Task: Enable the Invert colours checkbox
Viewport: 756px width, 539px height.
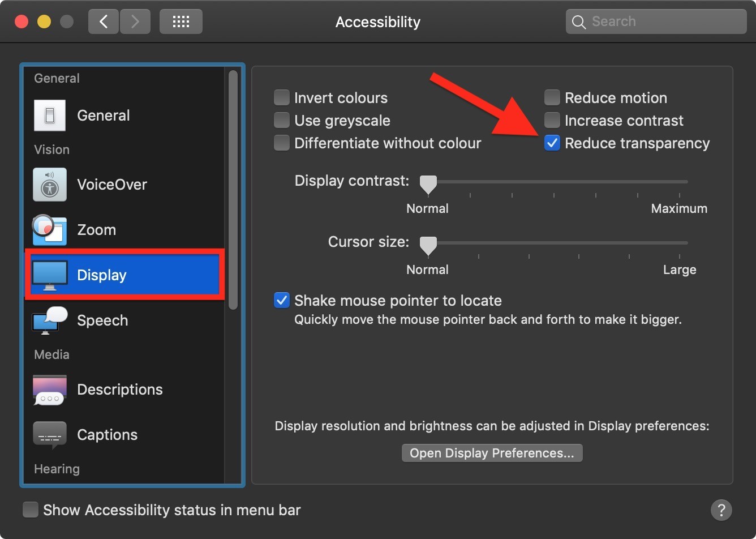Action: pos(282,98)
